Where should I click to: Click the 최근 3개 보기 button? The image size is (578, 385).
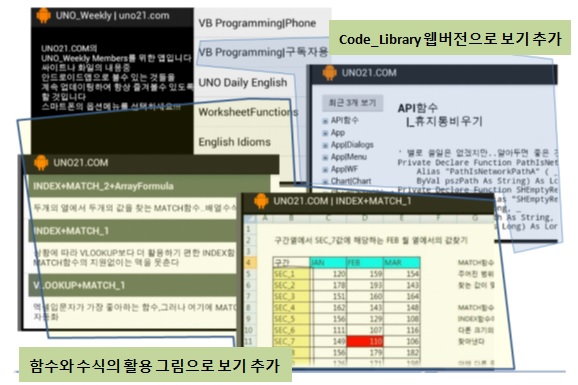[352, 103]
